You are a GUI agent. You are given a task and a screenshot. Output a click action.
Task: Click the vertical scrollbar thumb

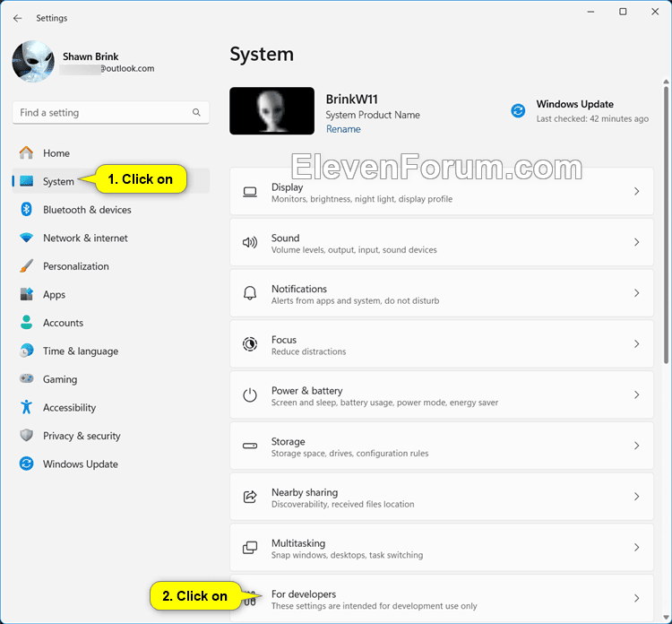click(x=666, y=225)
